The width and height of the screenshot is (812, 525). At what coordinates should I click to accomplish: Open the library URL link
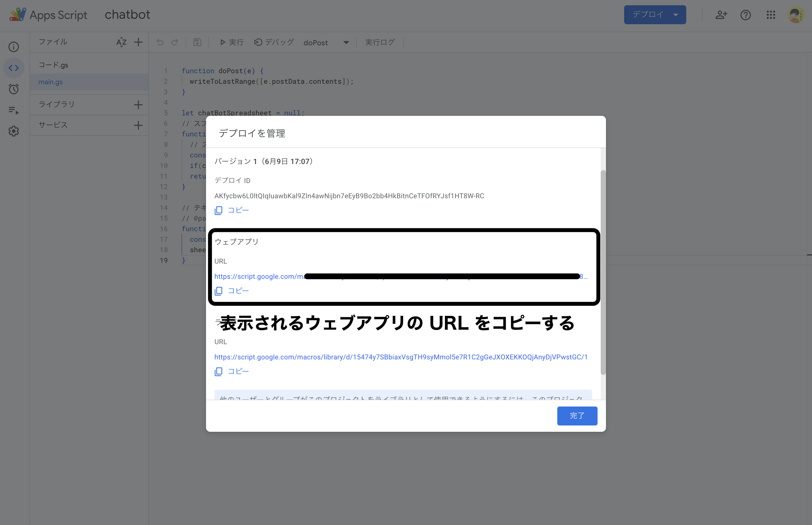point(401,357)
